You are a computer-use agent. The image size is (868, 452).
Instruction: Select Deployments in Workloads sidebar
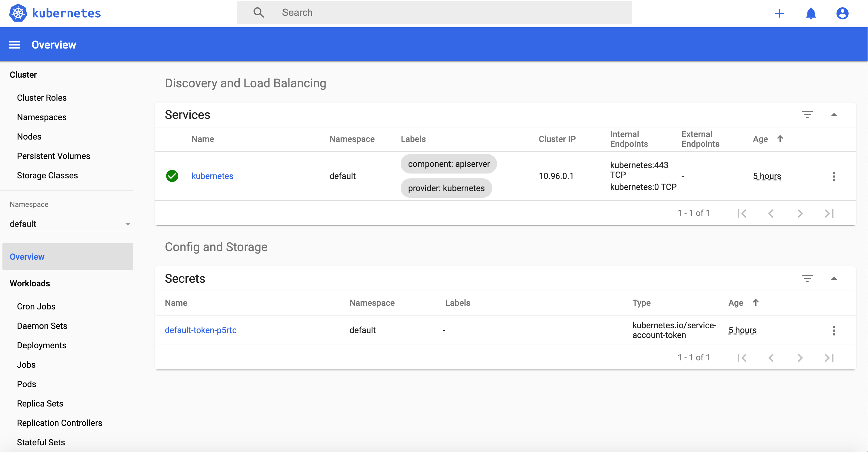click(42, 346)
